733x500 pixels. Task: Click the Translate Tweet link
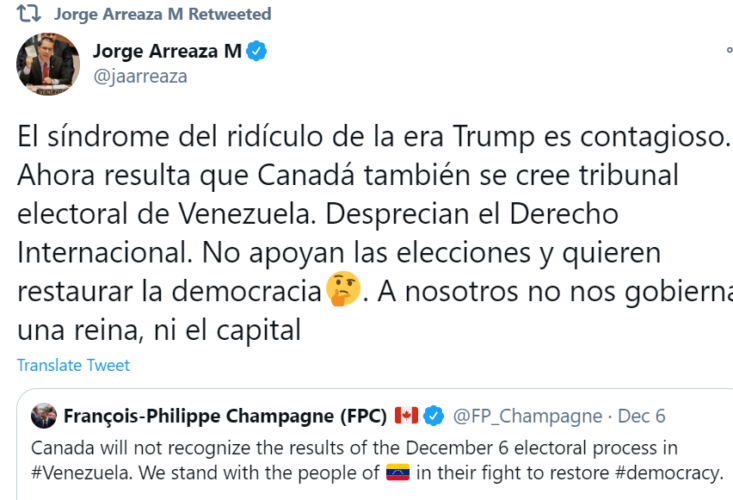tap(73, 366)
